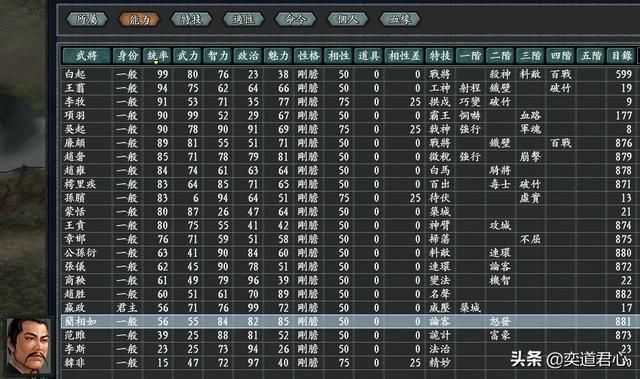Screen dimensions: 640x379
Task: Sort by the 武將 column header
Action: pos(87,55)
